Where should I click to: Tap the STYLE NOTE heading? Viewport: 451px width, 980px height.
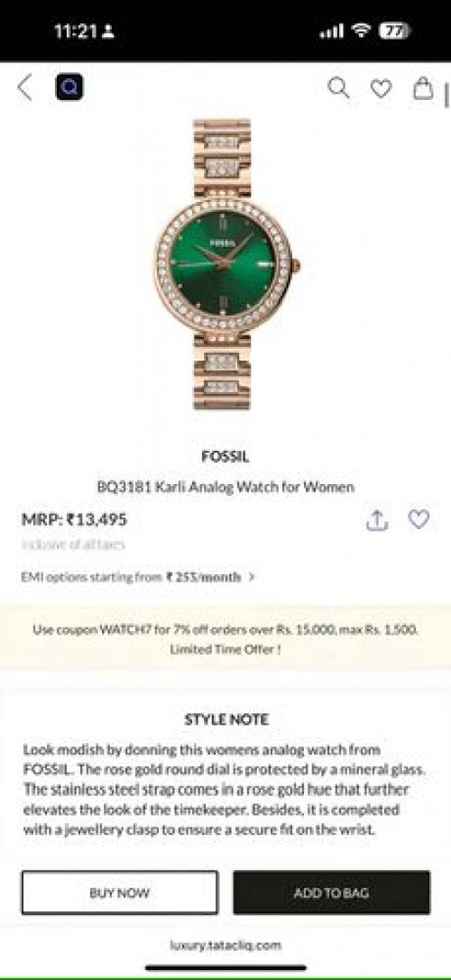click(225, 719)
